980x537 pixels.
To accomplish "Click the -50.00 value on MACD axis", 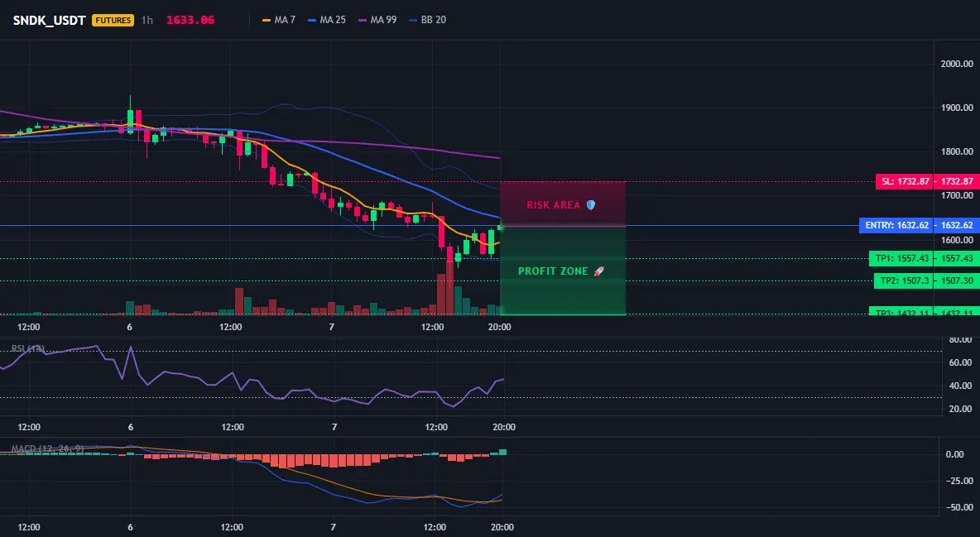I will tap(958, 507).
